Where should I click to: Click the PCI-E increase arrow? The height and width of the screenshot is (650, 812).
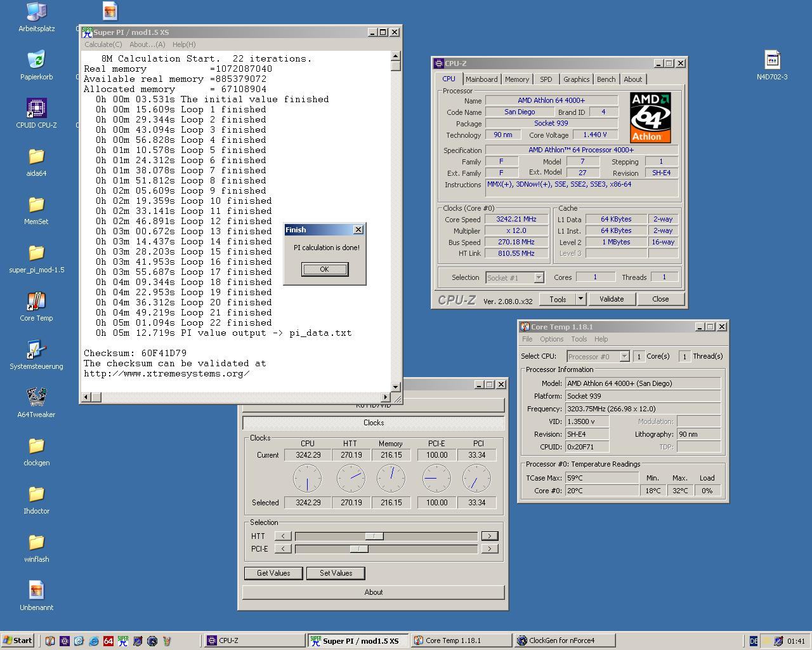pos(489,549)
